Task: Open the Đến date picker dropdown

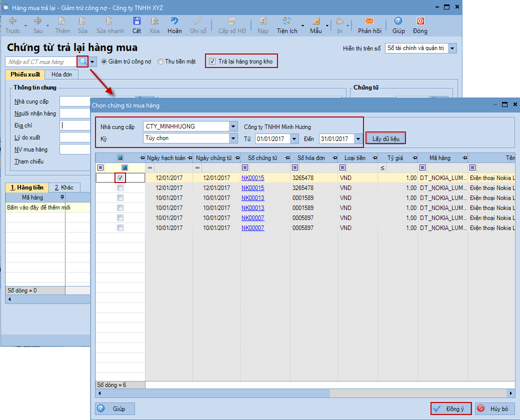Action: coord(358,138)
